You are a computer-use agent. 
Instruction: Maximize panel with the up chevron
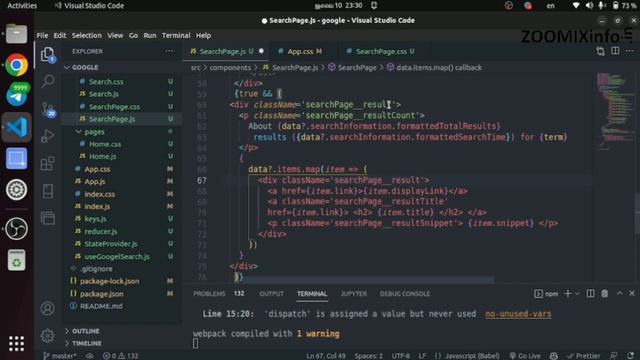pyautogui.click(x=620, y=293)
